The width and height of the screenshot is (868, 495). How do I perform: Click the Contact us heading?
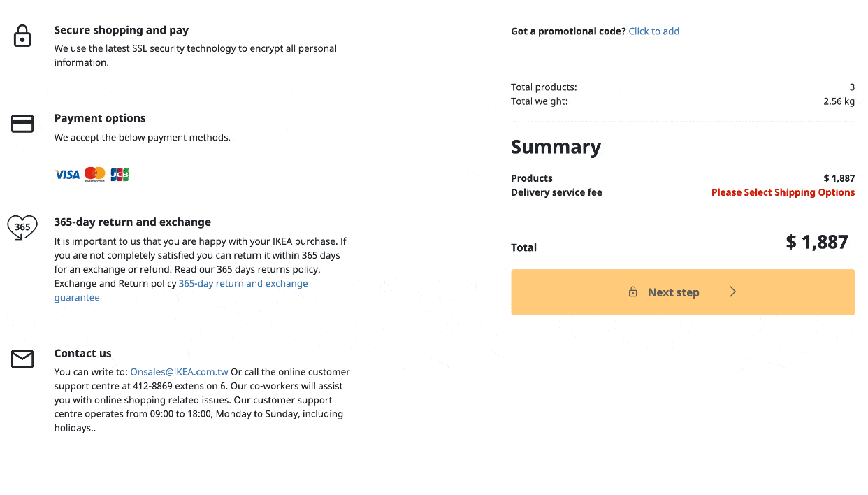pos(82,354)
